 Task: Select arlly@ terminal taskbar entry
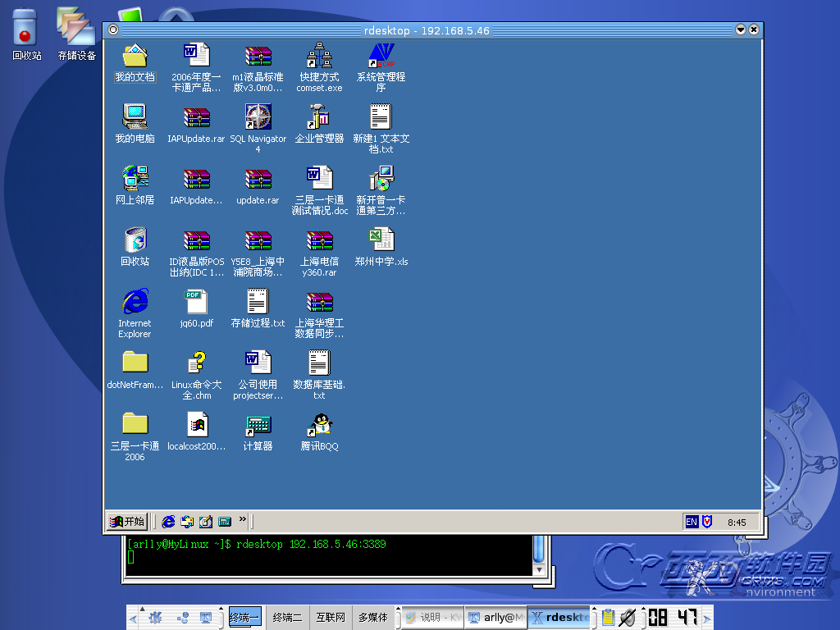point(495,618)
